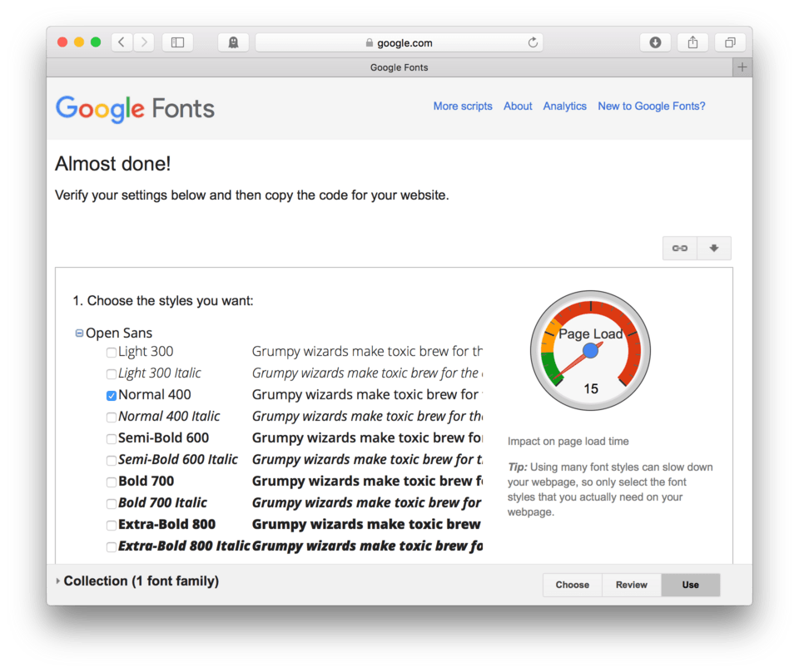
Task: Click the Normal 400 Italic style label
Action: pos(169,417)
